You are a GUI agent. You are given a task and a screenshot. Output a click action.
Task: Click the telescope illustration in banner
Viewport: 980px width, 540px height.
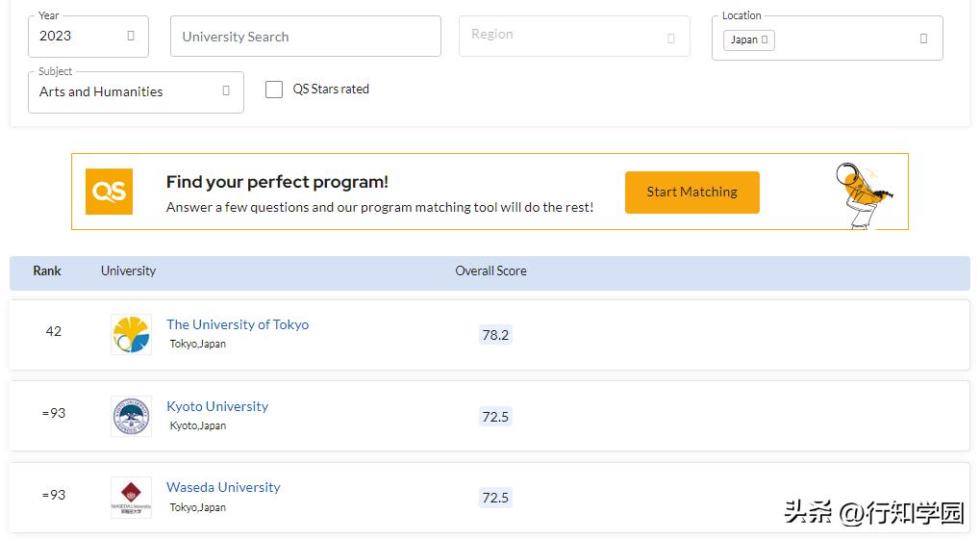tap(864, 194)
